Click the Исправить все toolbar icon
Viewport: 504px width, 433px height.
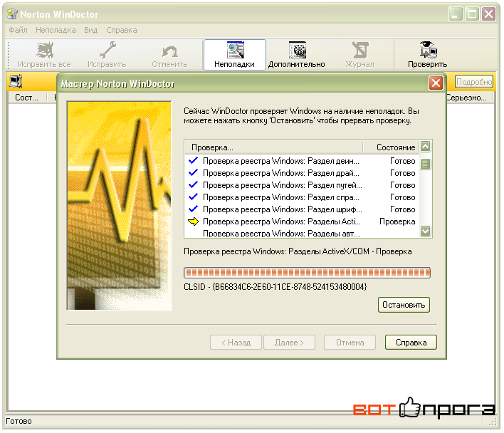tap(45, 50)
